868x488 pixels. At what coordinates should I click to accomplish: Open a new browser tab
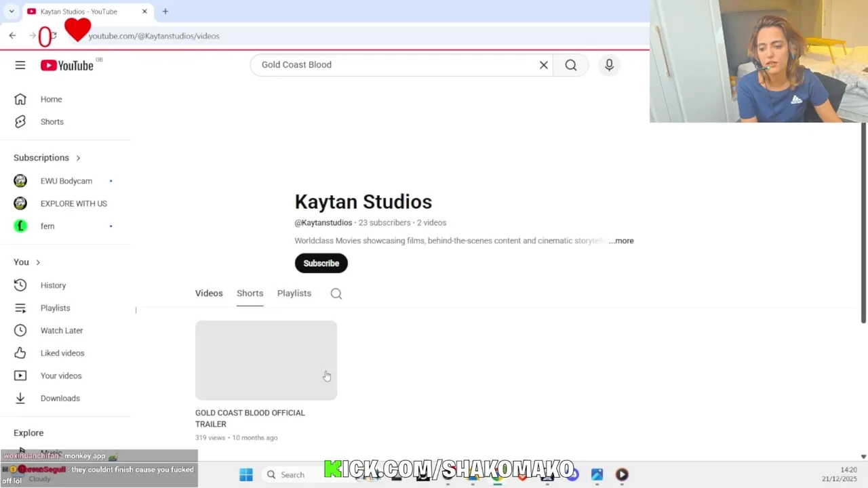[165, 12]
